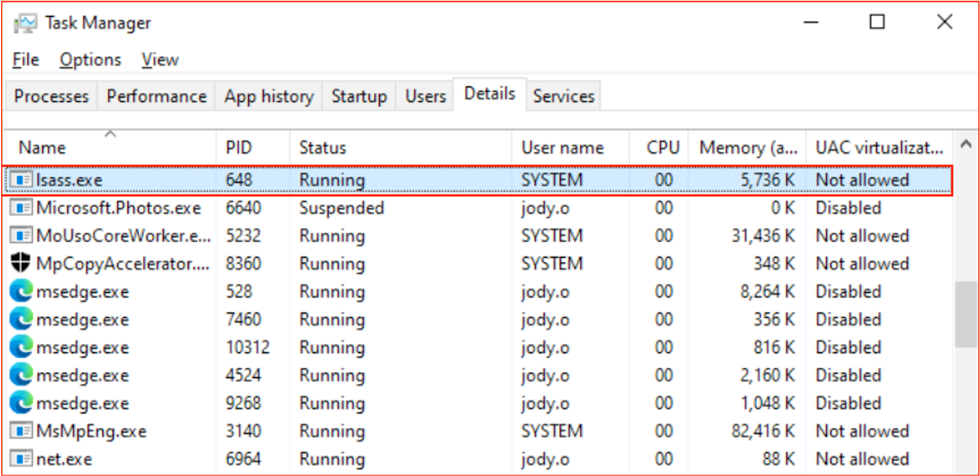The height and width of the screenshot is (476, 980).
Task: Select the net.exe process name
Action: click(x=64, y=459)
